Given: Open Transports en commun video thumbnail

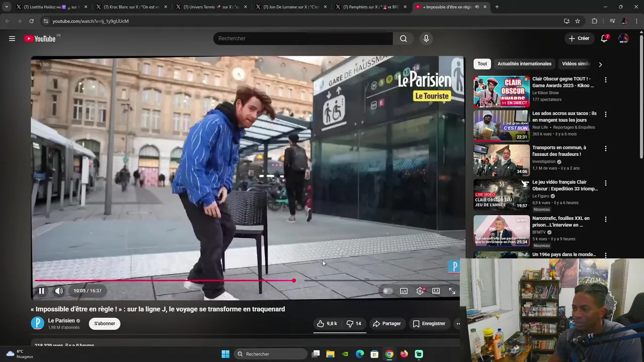Looking at the screenshot, I should (502, 160).
